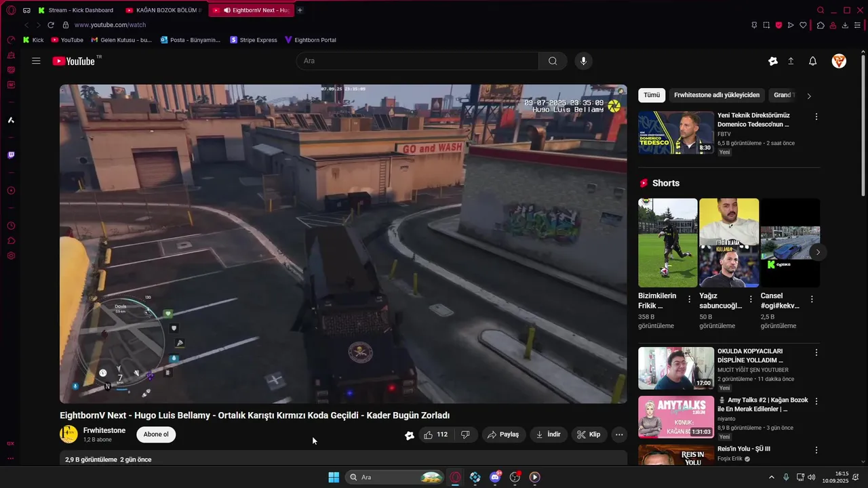Toggle taskbar volume speaker icon
868x488 pixels.
click(x=812, y=477)
